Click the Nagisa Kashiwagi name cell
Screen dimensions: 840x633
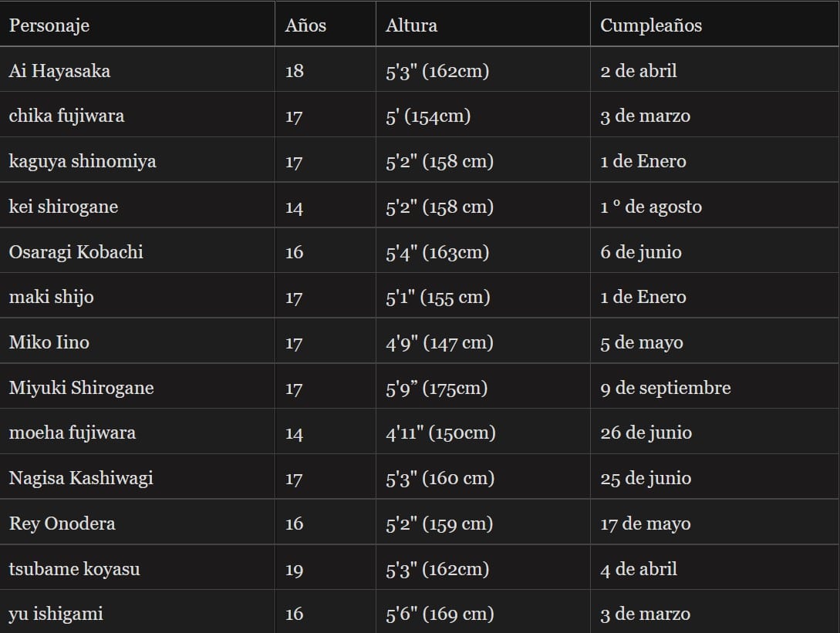click(81, 478)
